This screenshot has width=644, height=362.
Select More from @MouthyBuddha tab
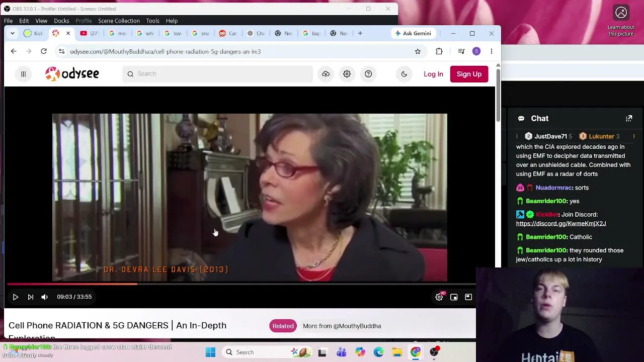click(342, 326)
